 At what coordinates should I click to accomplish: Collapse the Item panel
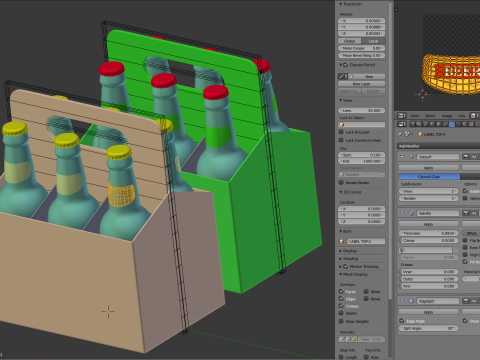point(341,231)
